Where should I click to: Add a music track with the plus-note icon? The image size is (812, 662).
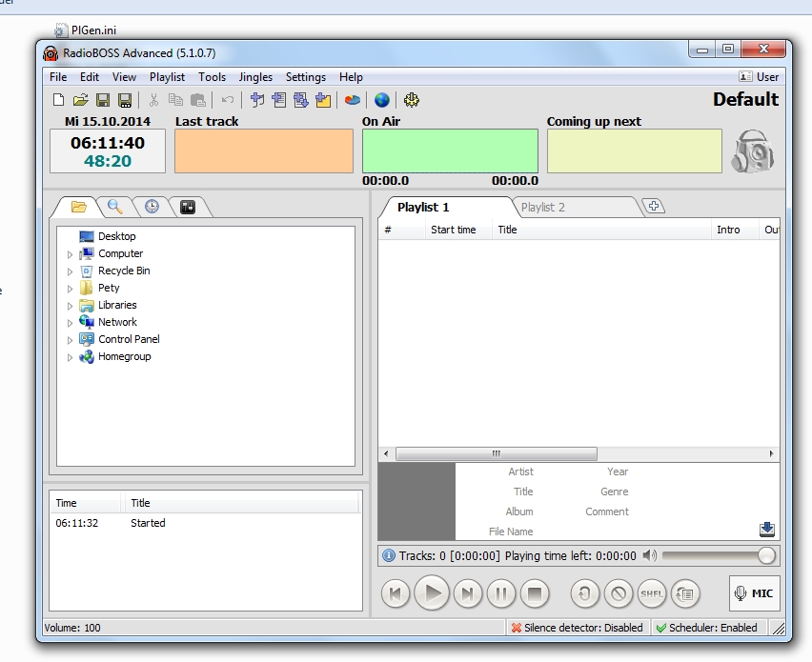(257, 100)
